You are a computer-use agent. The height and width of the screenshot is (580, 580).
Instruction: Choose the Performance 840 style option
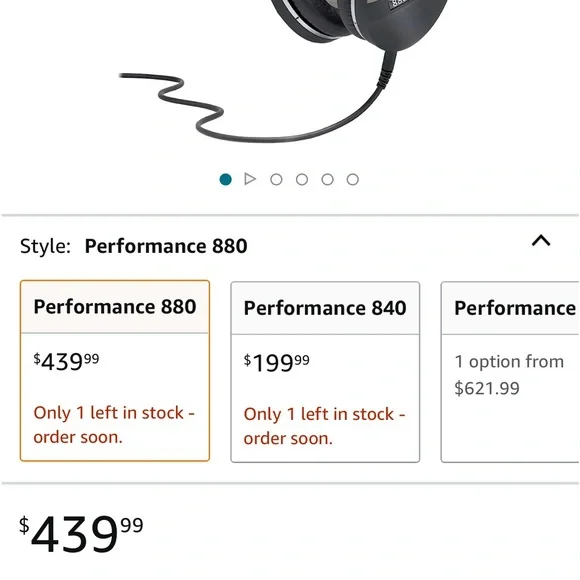[325, 372]
